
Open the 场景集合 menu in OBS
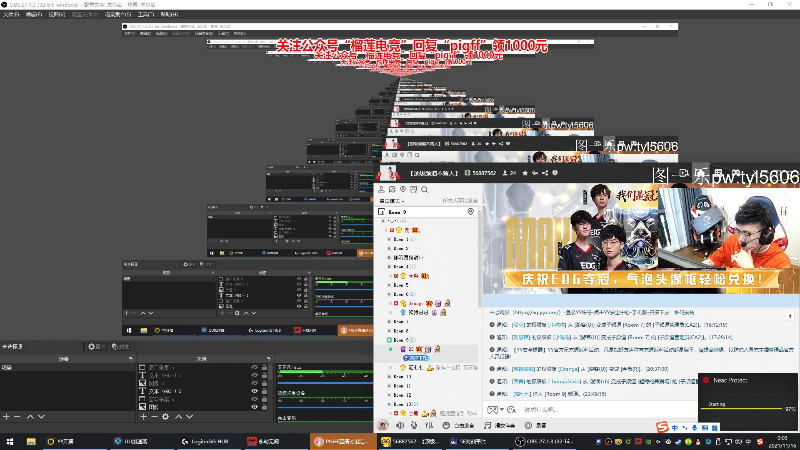coord(118,15)
